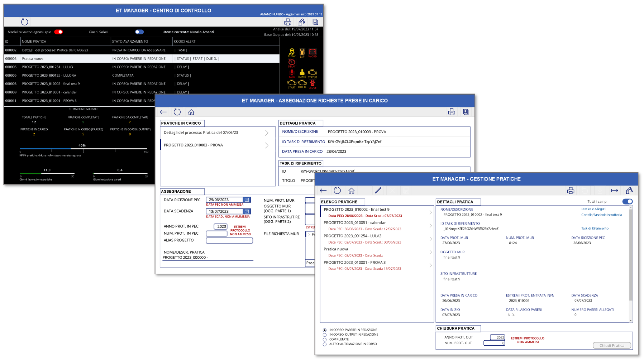This screenshot has height=360, width=644.
Task: Click the START engine warning icon
Action: point(292,84)
